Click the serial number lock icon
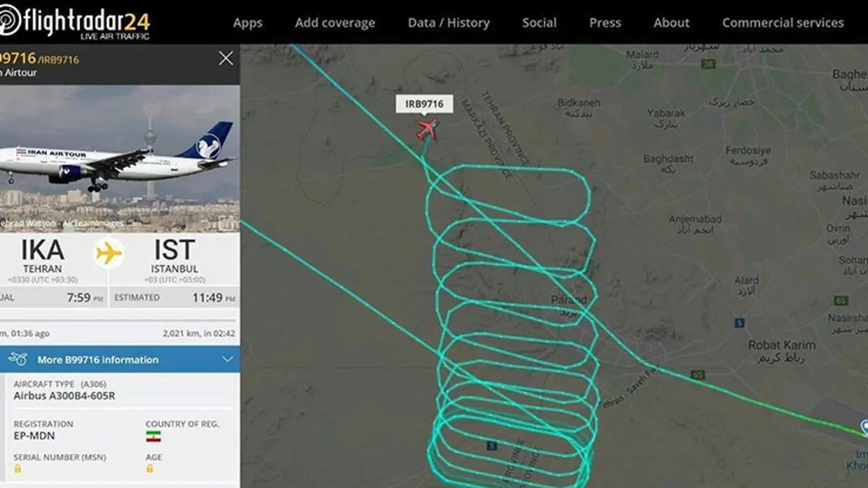 (x=18, y=468)
